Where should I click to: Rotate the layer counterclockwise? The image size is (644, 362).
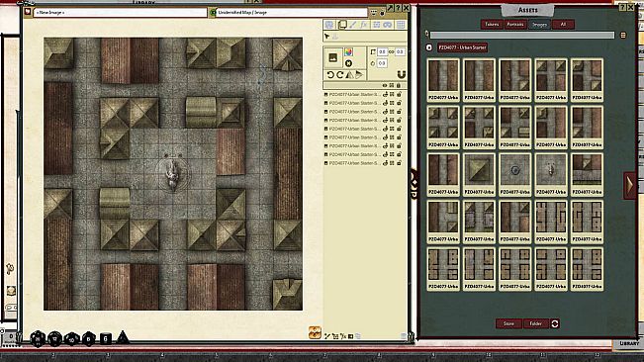tap(330, 75)
